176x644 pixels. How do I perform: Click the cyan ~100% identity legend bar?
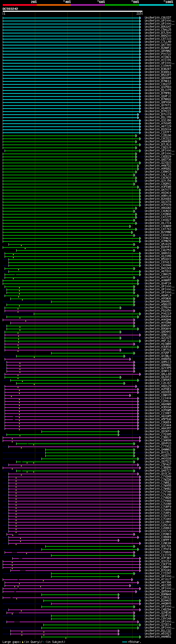(156, 5)
